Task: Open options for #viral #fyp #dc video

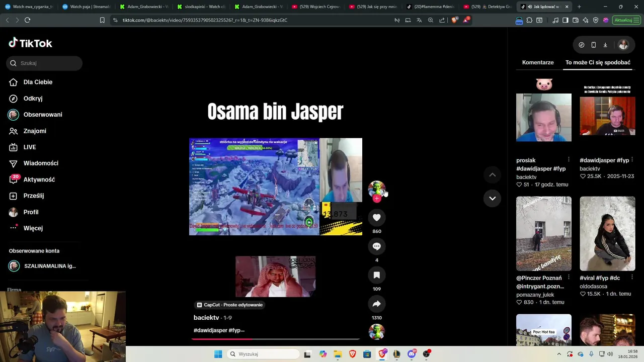Action: 632,278
